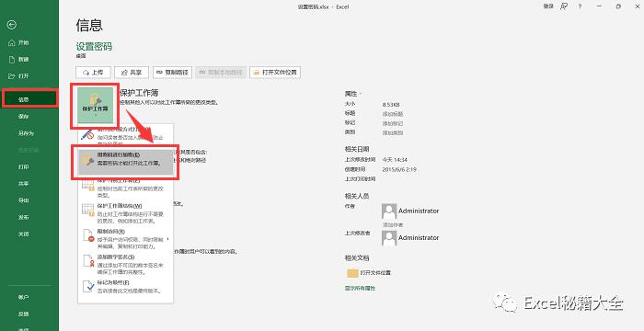644x331 pixels.
Task: Click the lock and key encryption icon
Action: pyautogui.click(x=88, y=160)
